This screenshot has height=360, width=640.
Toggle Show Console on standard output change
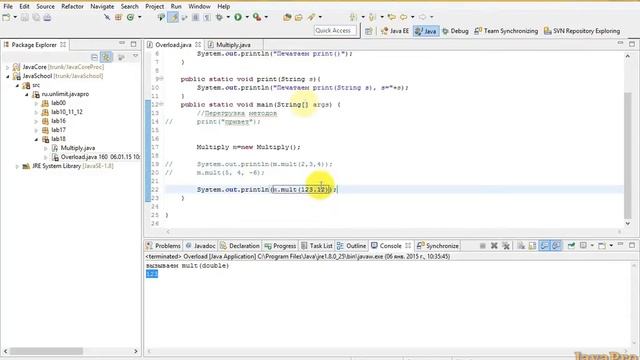(x=544, y=245)
